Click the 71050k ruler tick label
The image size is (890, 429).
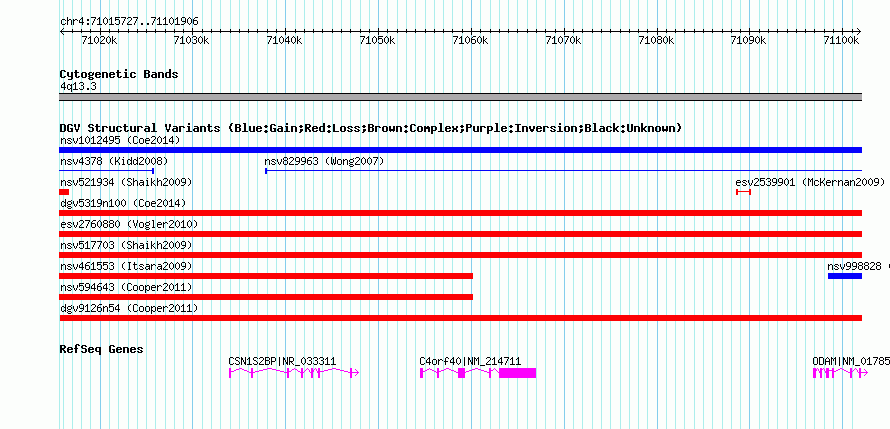coord(378,41)
